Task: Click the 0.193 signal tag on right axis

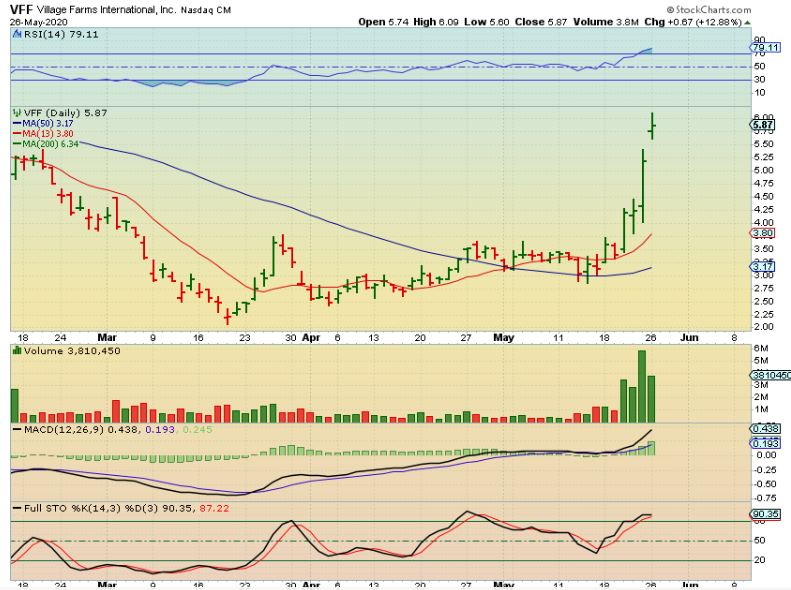Action: [x=766, y=443]
